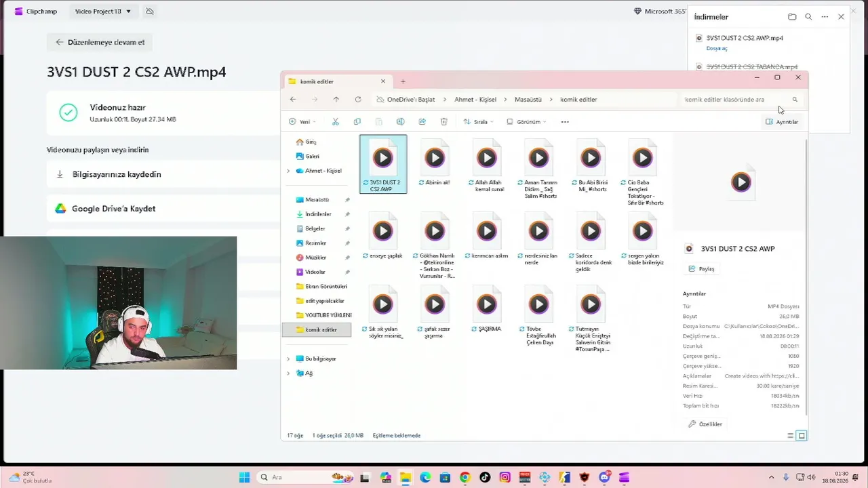Click Özellikler in details pane
The width and height of the screenshot is (868, 488).
705,424
